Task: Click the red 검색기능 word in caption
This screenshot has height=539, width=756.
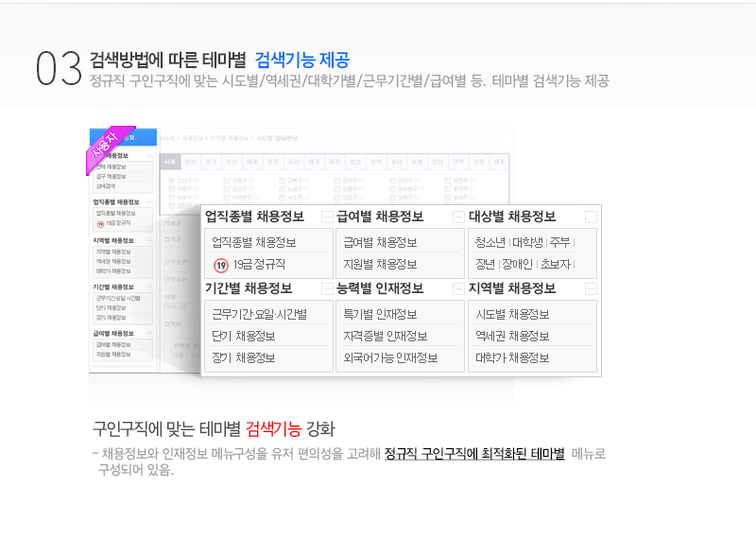Action: coord(273,429)
